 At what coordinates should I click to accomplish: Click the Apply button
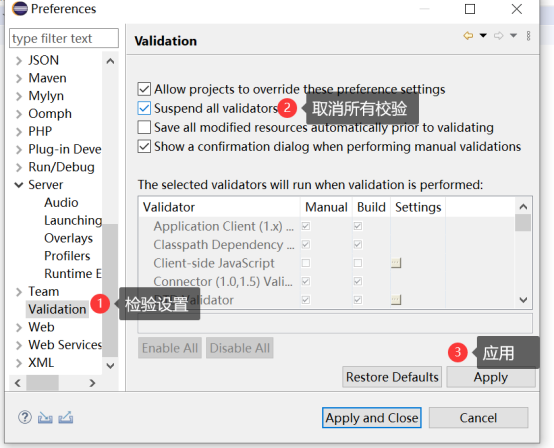tap(491, 377)
